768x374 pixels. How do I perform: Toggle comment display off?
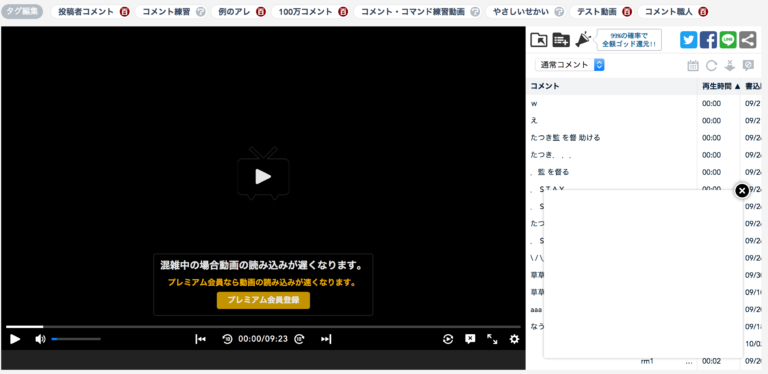(470, 339)
